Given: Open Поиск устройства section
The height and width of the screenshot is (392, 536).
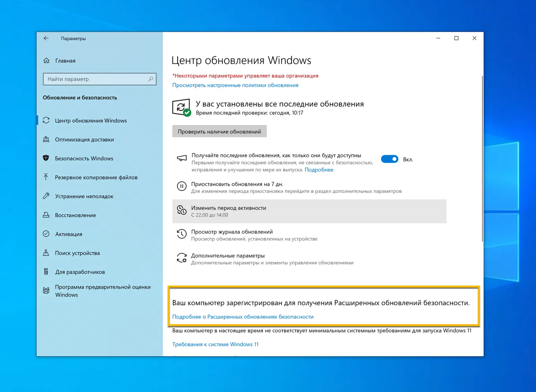Looking at the screenshot, I should pyautogui.click(x=77, y=253).
